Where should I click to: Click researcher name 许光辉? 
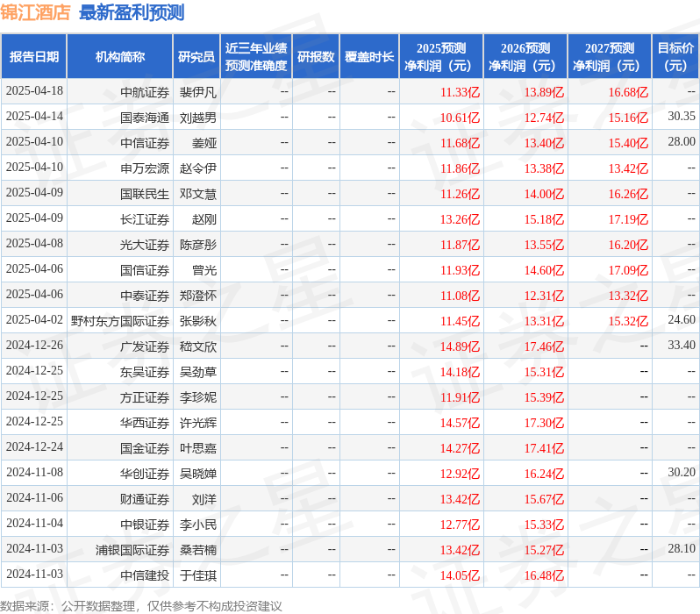(x=197, y=423)
